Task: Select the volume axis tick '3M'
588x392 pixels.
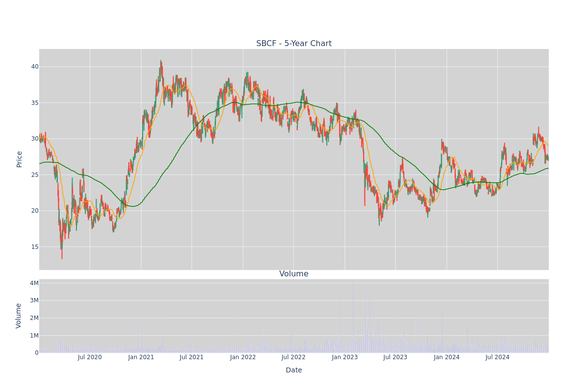Action: coord(34,300)
